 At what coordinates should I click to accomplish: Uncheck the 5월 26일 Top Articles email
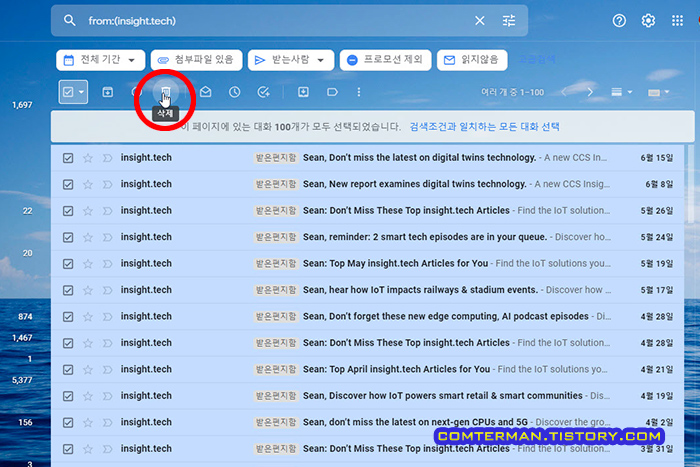pyautogui.click(x=68, y=211)
